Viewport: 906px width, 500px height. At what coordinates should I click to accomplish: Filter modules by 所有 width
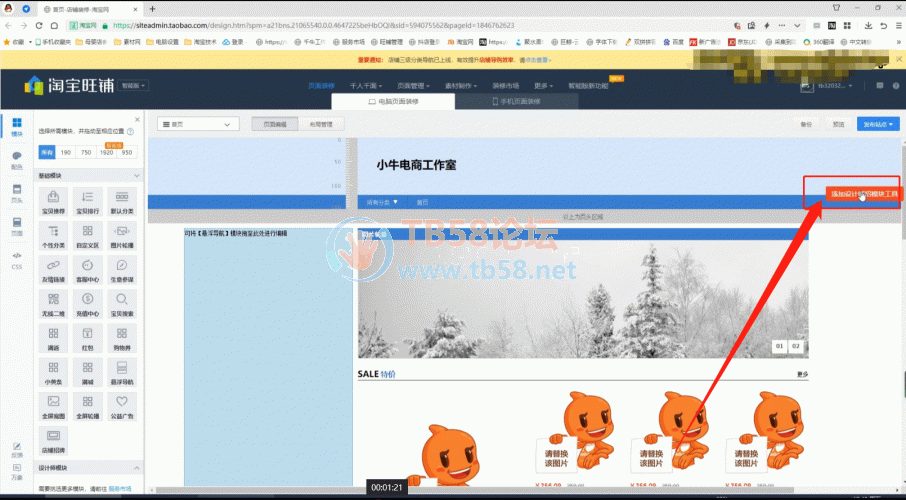tap(47, 153)
